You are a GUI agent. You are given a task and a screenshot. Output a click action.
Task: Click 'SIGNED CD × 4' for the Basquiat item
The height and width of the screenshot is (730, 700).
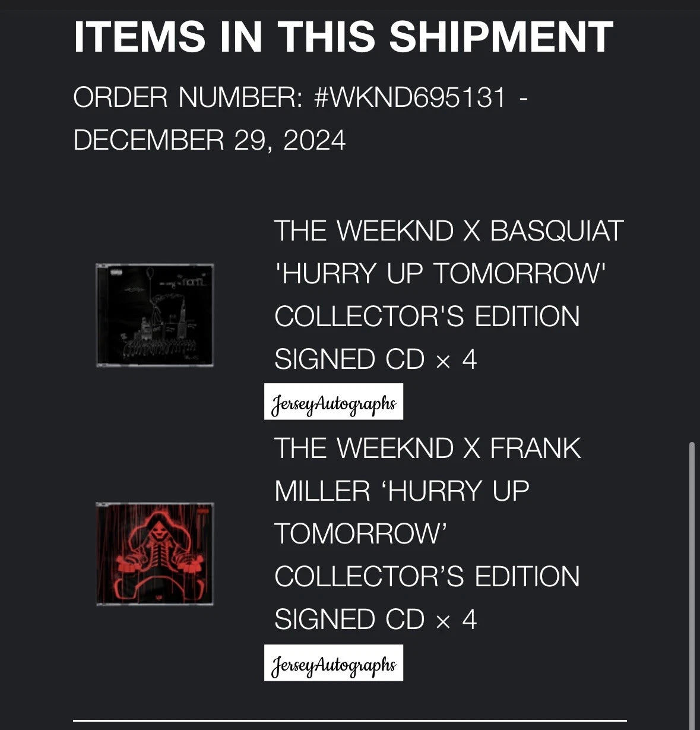coord(375,359)
